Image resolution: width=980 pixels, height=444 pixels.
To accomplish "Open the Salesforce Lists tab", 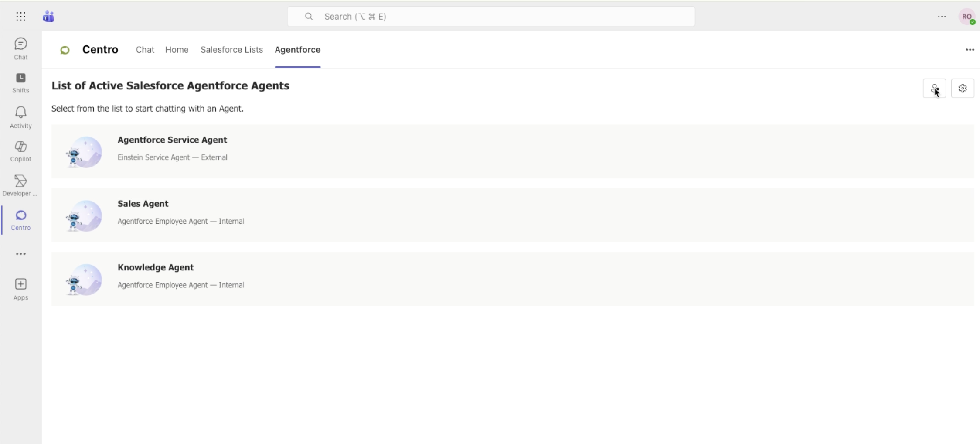I will click(232, 50).
